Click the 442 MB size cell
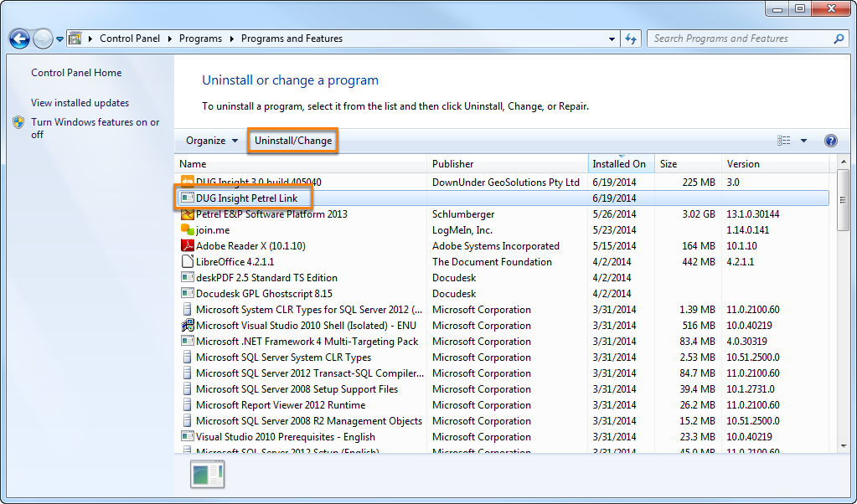 tap(699, 261)
